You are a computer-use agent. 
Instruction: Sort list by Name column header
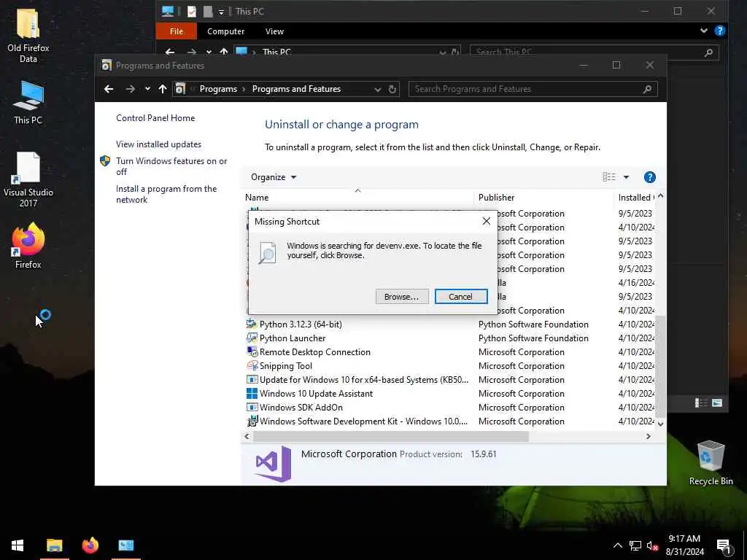pos(357,197)
